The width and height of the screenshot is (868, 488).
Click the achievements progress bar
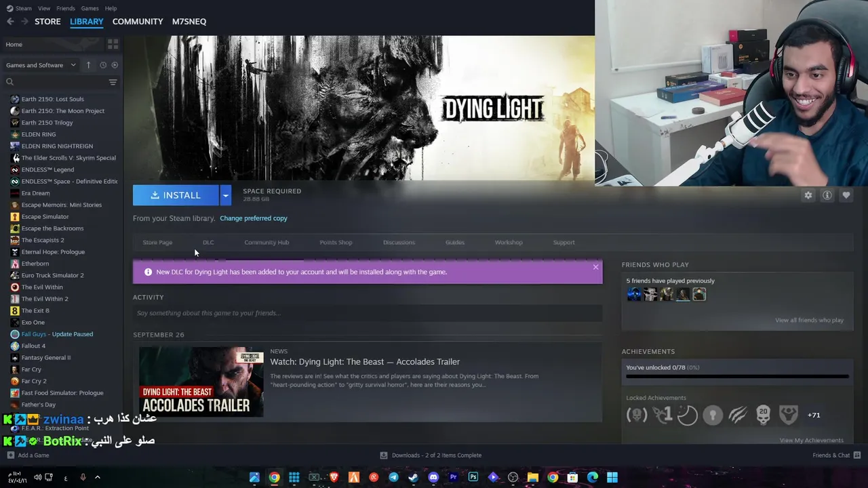point(737,375)
